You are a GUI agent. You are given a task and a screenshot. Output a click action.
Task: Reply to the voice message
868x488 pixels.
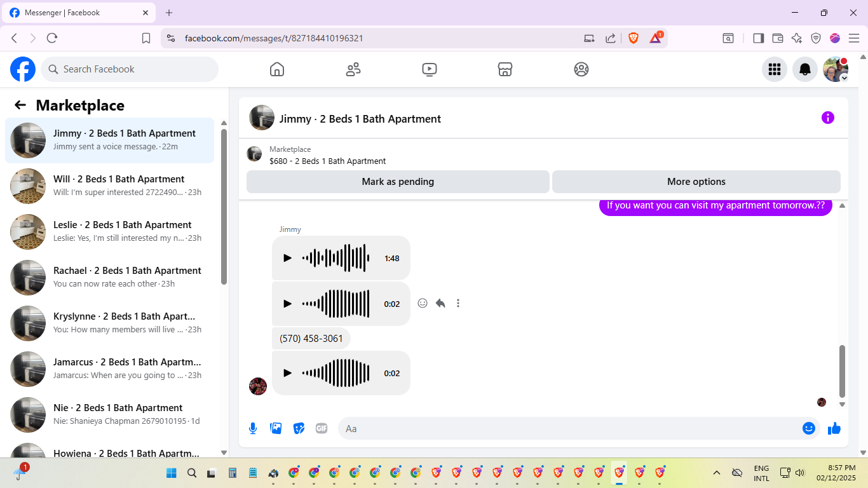pos(440,303)
